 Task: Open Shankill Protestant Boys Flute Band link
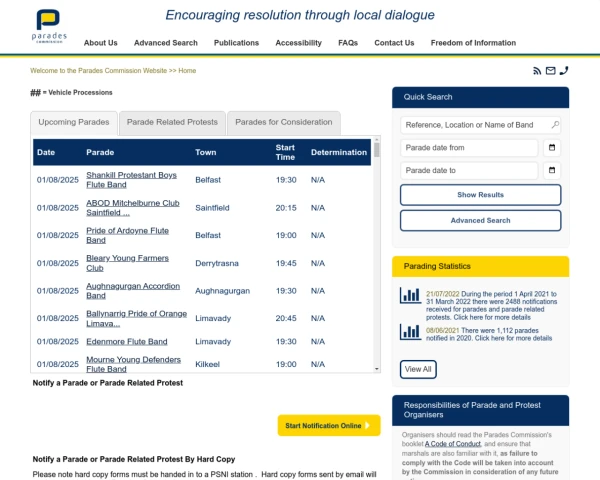(131, 180)
